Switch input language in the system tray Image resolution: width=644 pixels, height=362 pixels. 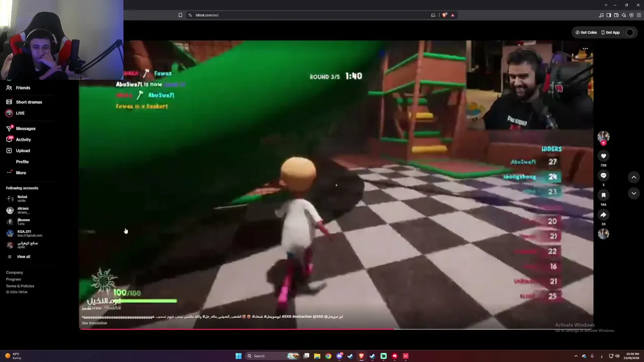tap(602, 356)
